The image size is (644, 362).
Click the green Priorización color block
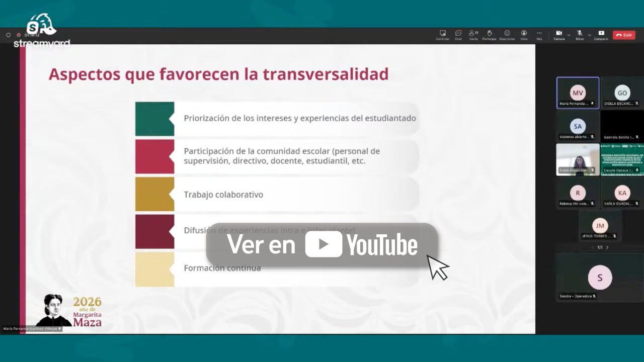(154, 119)
